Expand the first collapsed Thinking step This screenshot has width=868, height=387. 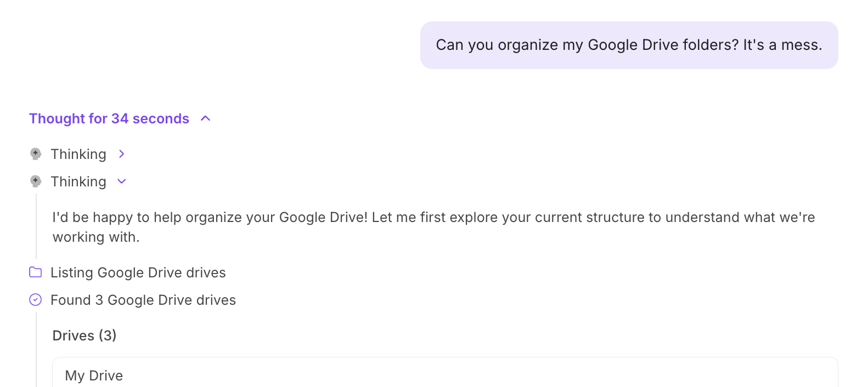(122, 154)
